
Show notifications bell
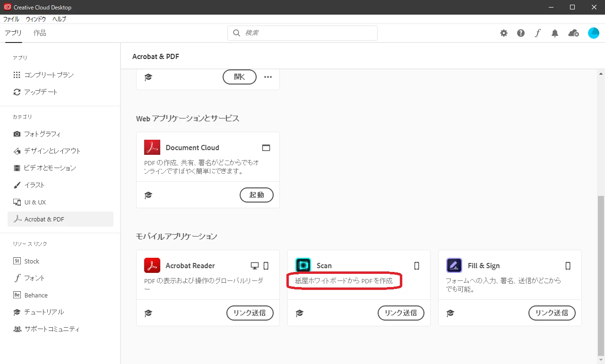coord(555,33)
